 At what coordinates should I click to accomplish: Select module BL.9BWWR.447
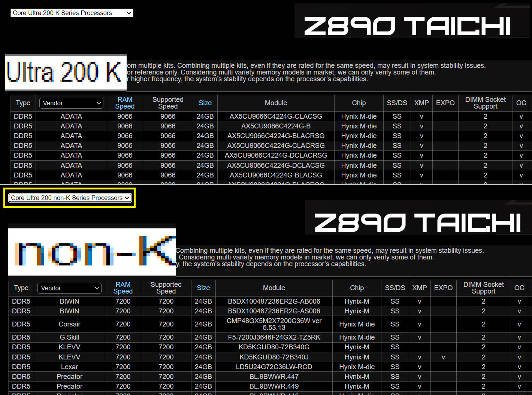(x=274, y=377)
